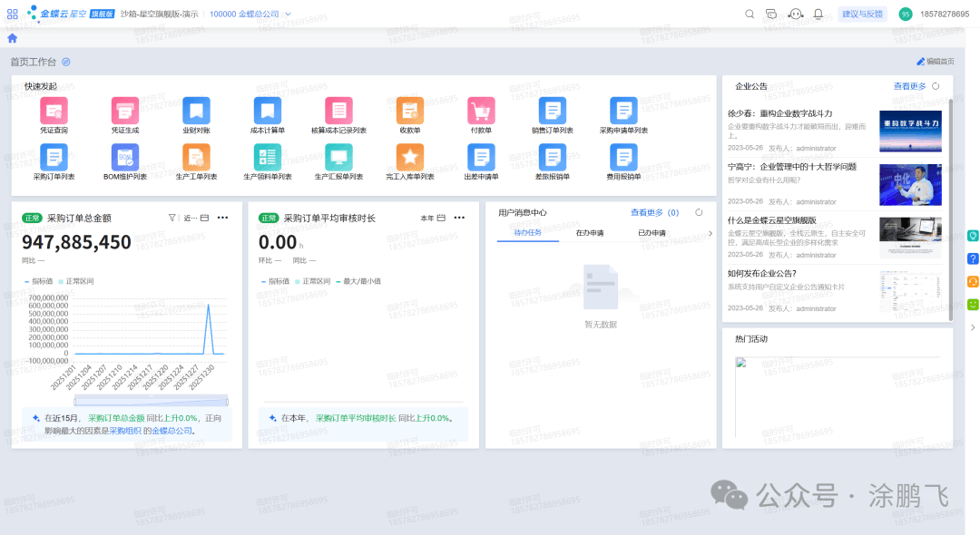Open 生产汇报单列表 shortcut
This screenshot has width=980, height=535.
pos(338,158)
